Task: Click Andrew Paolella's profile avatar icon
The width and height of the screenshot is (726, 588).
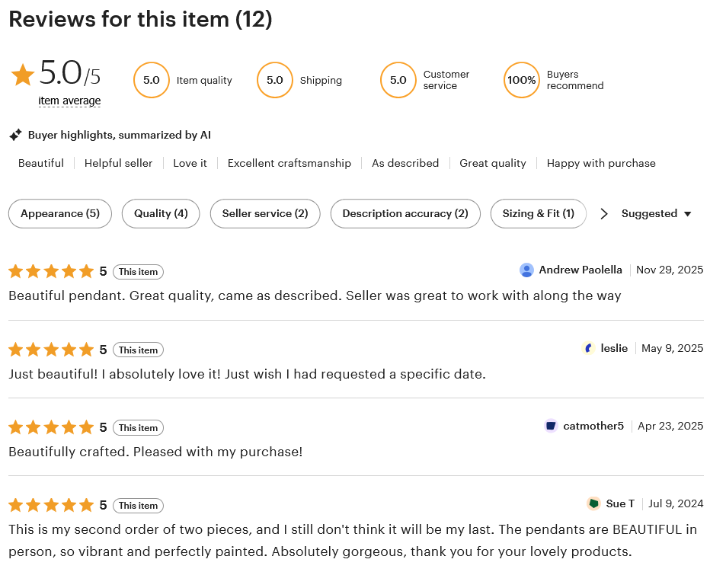Action: [526, 270]
